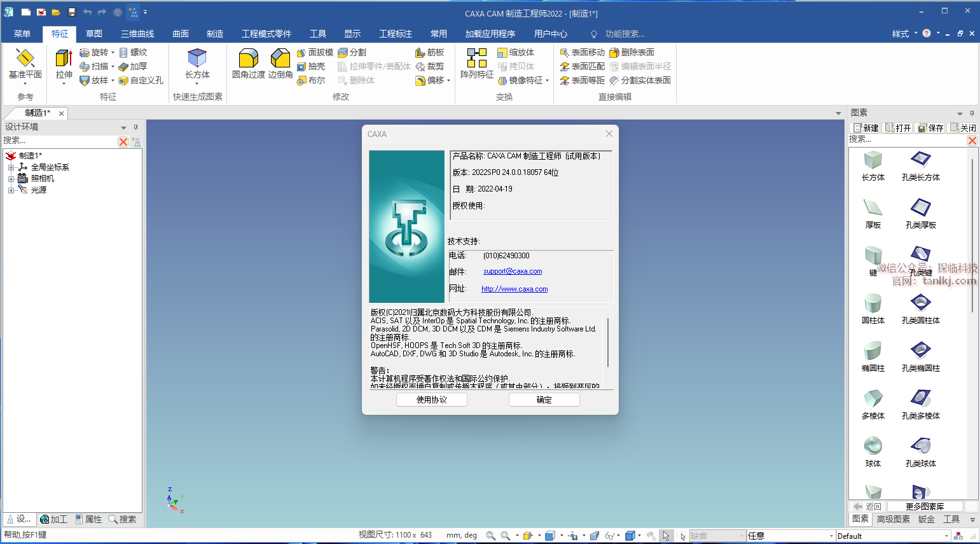Use the 表面匹配 match face tool
The height and width of the screenshot is (544, 980).
(x=583, y=66)
